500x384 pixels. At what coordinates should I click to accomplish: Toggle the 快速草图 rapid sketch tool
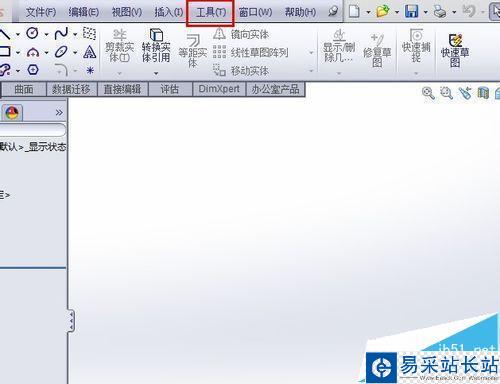455,50
